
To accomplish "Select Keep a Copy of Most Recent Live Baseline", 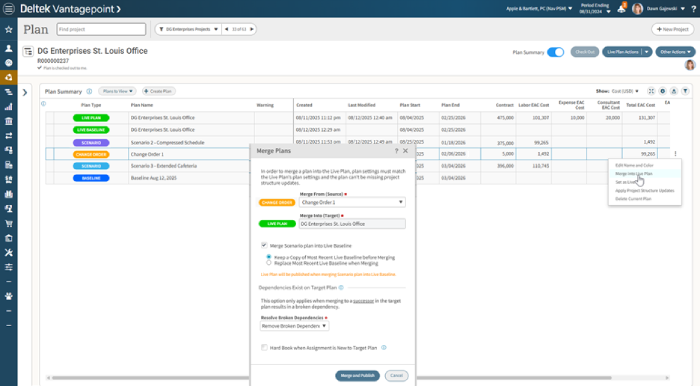I will click(x=269, y=257).
